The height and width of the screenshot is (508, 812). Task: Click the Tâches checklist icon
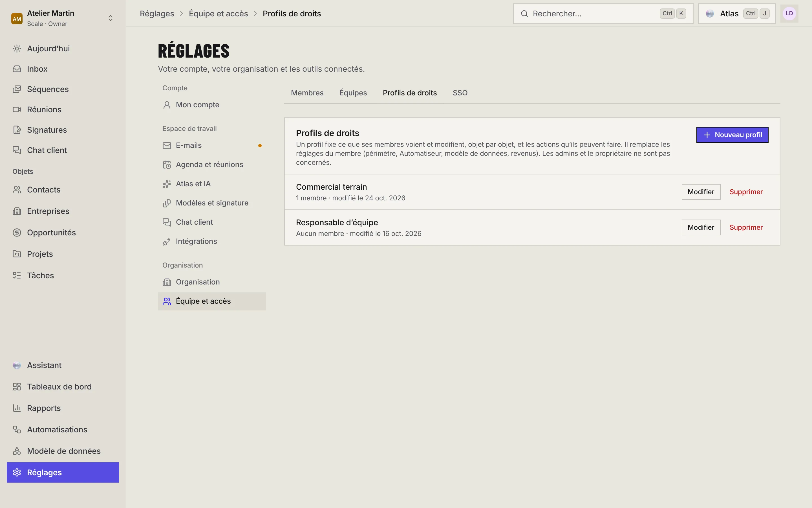(x=17, y=275)
